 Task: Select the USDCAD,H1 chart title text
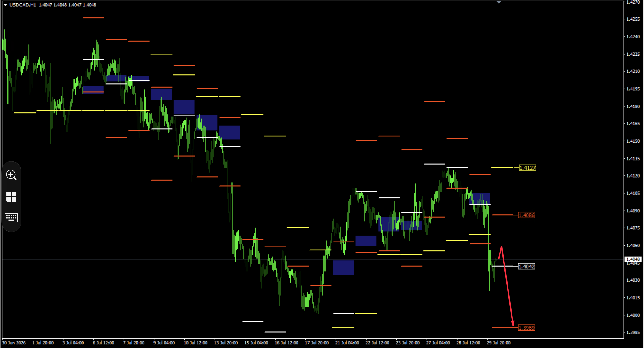click(x=22, y=5)
